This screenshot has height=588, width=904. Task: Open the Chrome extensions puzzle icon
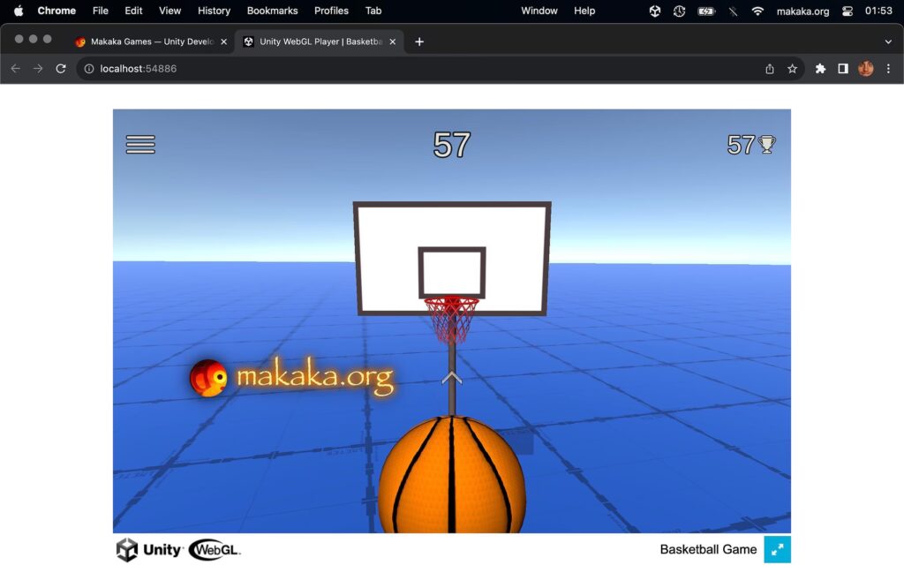coord(820,69)
